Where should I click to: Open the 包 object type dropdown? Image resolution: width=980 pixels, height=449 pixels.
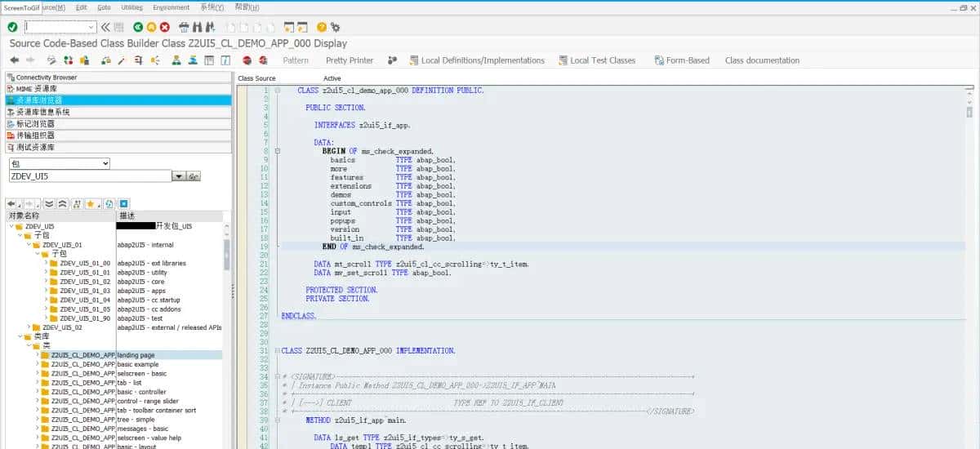click(x=104, y=164)
